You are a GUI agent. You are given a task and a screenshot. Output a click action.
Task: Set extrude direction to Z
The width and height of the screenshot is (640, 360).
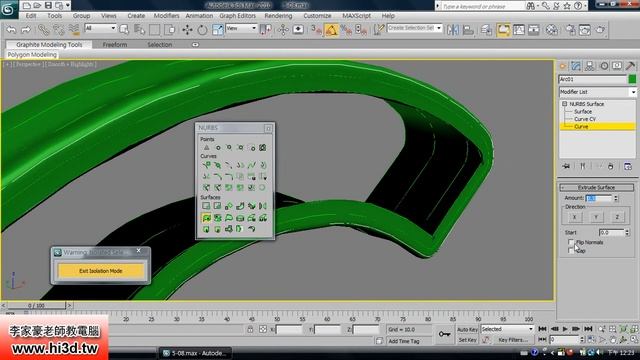click(x=617, y=217)
